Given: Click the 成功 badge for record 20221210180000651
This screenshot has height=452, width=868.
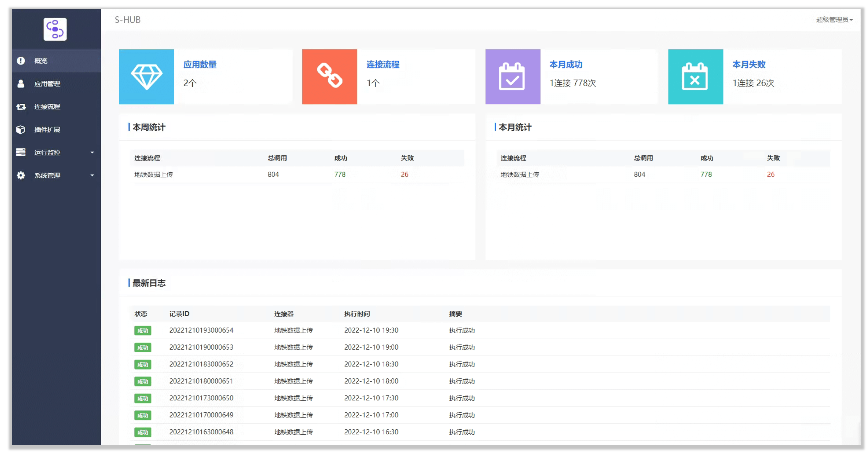Looking at the screenshot, I should tap(143, 382).
